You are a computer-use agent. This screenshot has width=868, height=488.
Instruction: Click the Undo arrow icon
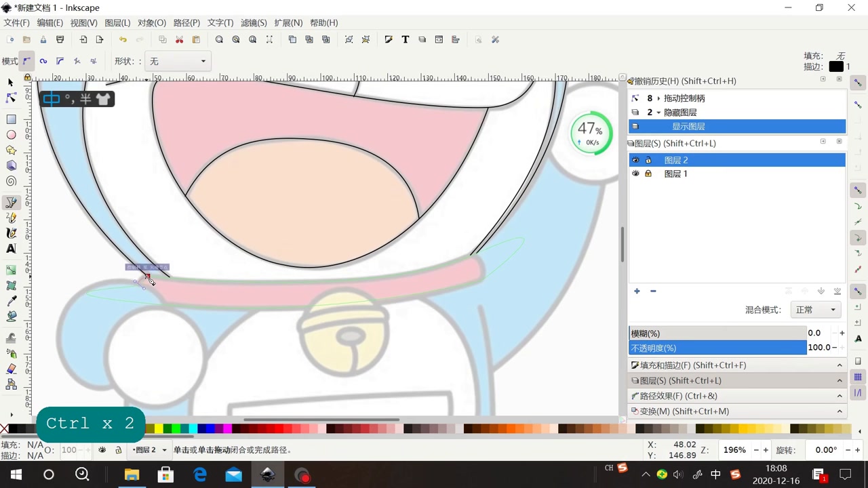point(123,39)
